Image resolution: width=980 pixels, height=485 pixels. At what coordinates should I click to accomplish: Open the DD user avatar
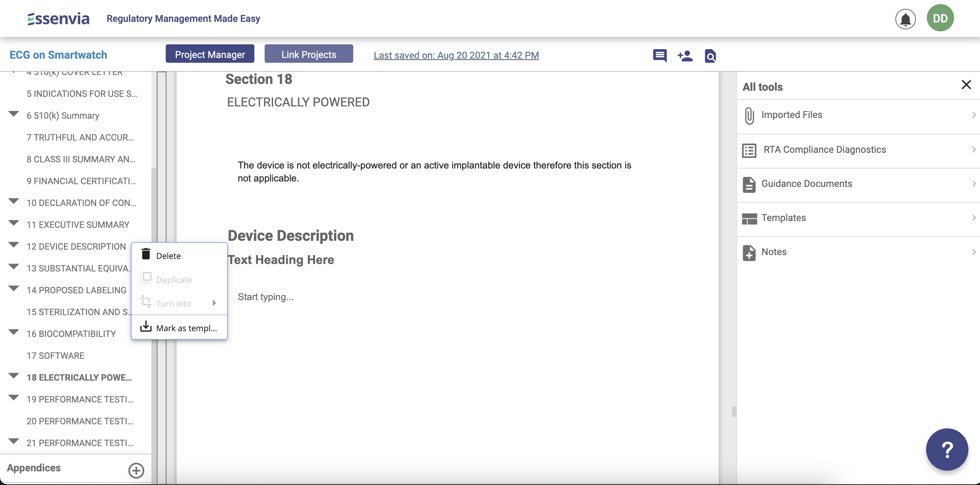click(940, 18)
